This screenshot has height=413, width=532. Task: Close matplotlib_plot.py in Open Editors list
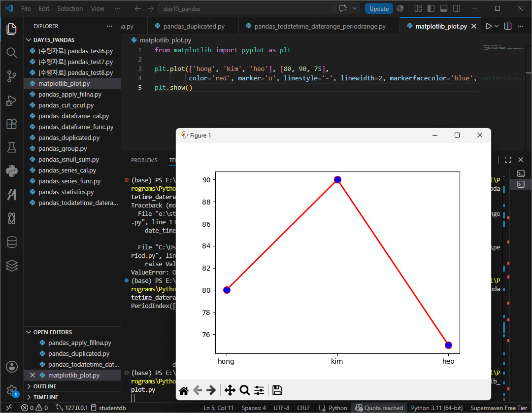pos(33,375)
